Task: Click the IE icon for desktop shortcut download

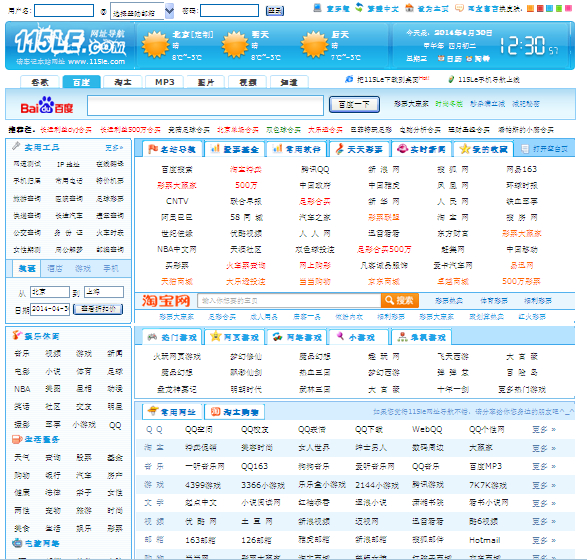Action: [349, 79]
